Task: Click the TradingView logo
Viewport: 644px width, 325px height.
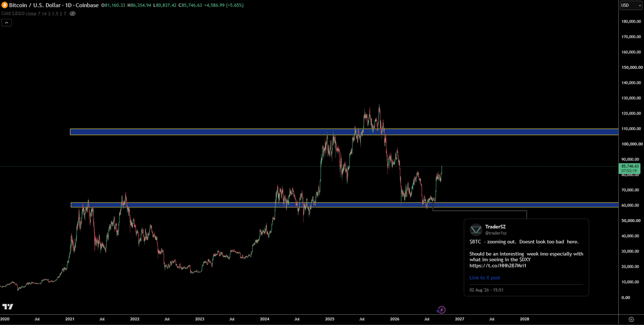Action: pos(8,307)
